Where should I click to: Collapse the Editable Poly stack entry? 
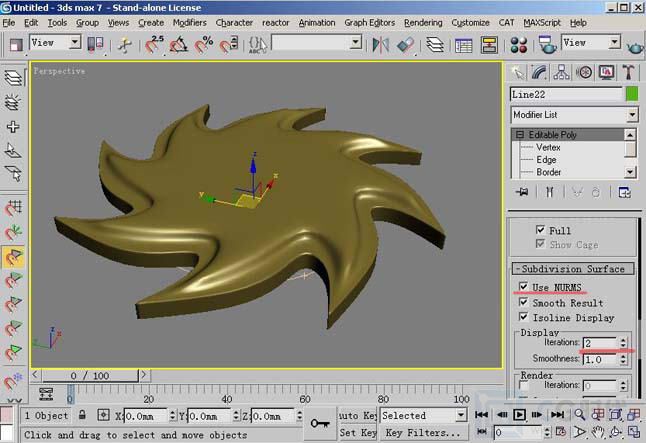pos(520,134)
